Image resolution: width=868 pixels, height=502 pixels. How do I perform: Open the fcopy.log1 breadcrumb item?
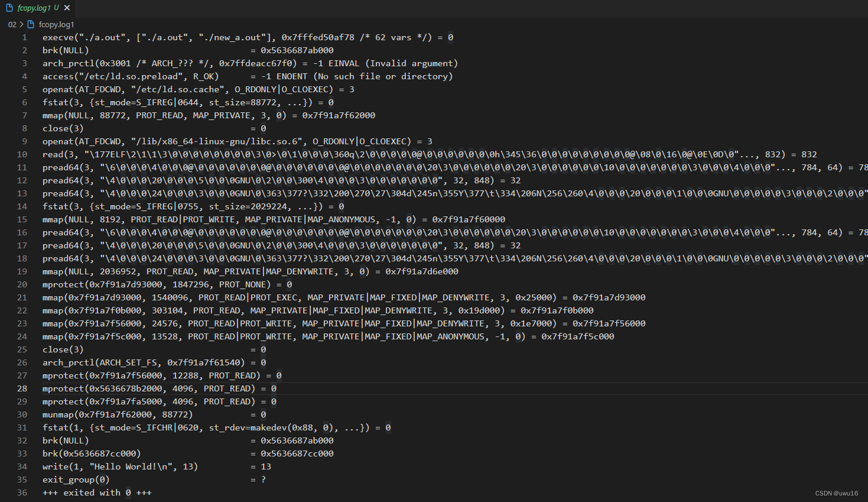(x=57, y=24)
